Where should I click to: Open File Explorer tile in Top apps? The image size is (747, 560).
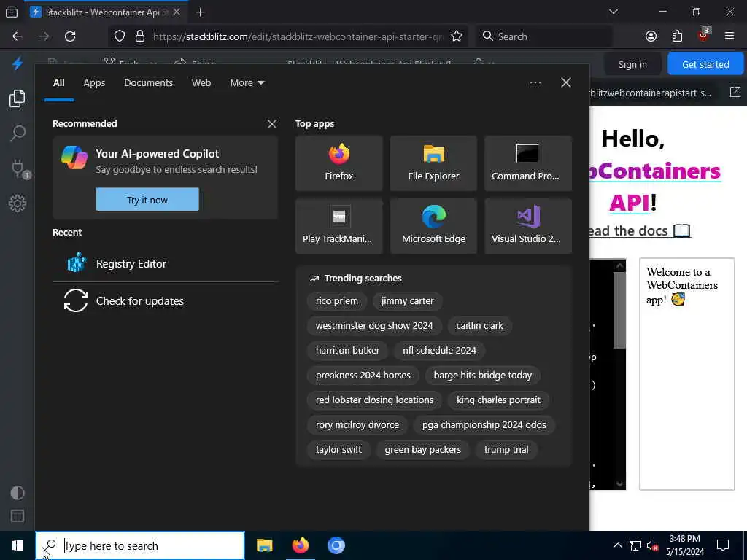coord(433,163)
